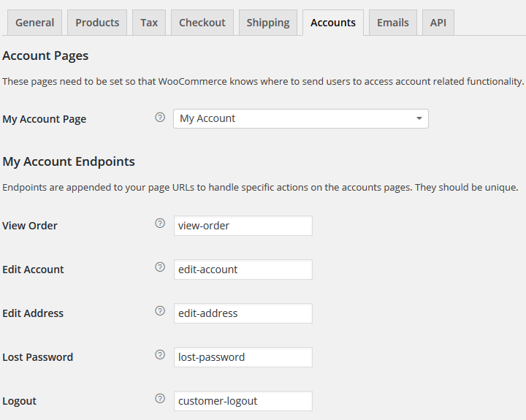
Task: Focus the customer-logout endpoint field
Action: [x=243, y=401]
